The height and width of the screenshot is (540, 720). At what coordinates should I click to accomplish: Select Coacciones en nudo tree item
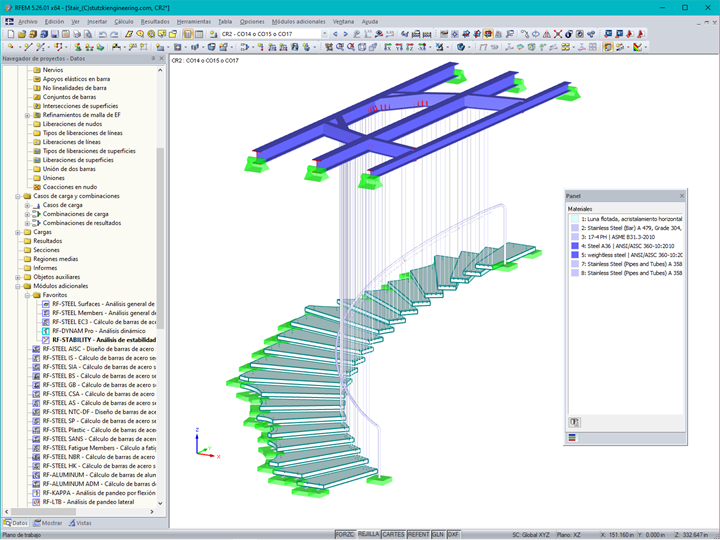70,187
